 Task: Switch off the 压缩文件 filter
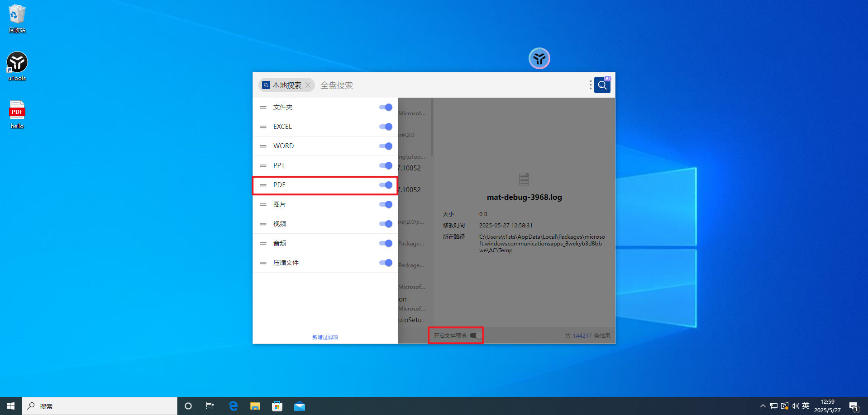click(386, 263)
